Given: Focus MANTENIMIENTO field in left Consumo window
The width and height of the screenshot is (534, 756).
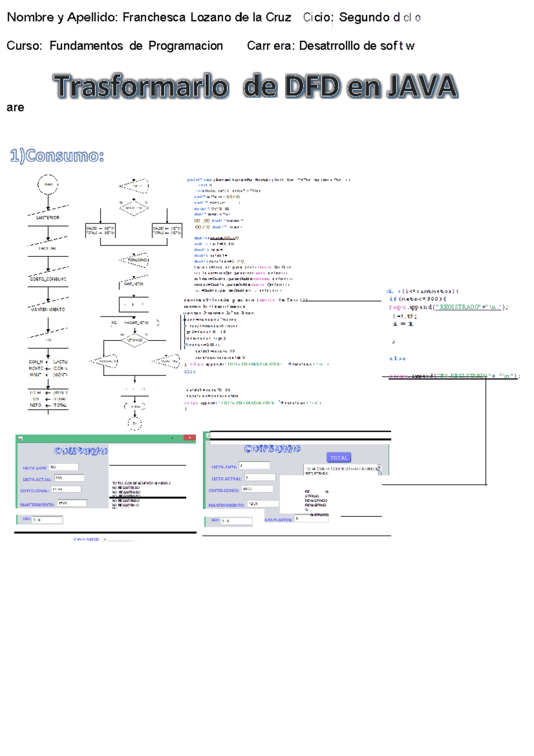Looking at the screenshot, I should pos(72,504).
